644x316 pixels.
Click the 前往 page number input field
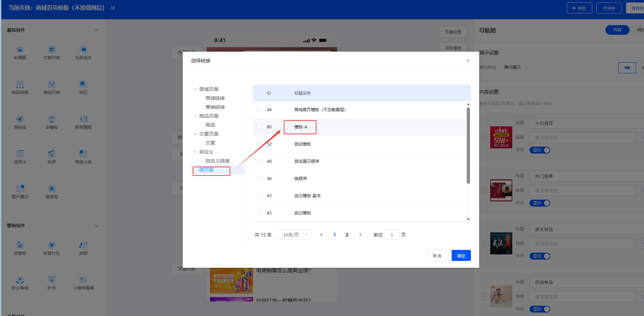click(392, 235)
